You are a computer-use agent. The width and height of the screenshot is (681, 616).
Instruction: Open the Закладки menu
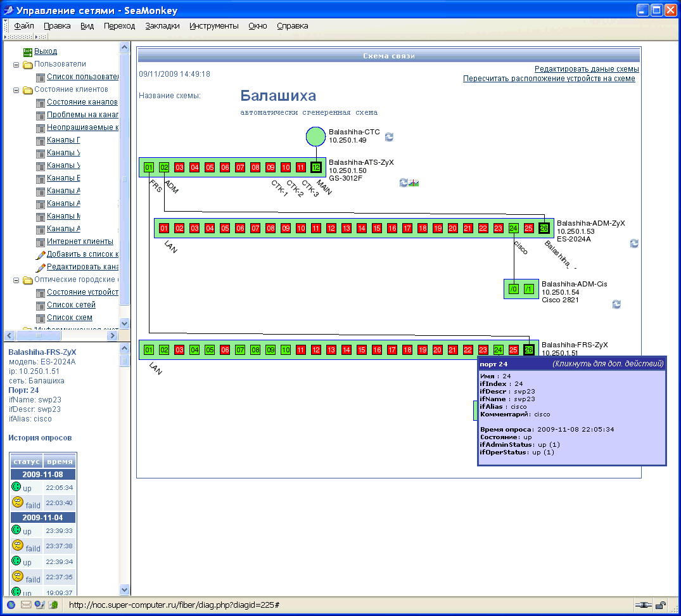162,26
